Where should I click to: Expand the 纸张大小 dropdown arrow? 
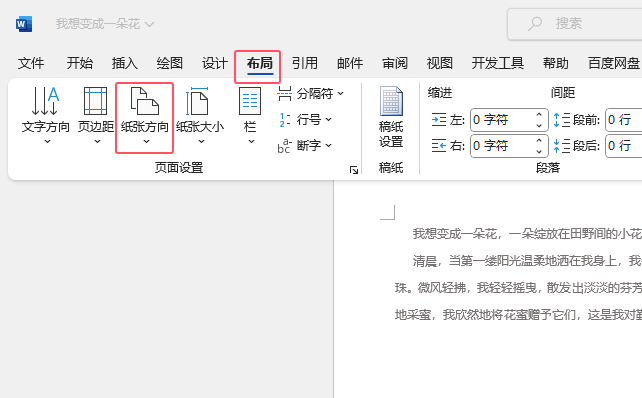click(201, 142)
